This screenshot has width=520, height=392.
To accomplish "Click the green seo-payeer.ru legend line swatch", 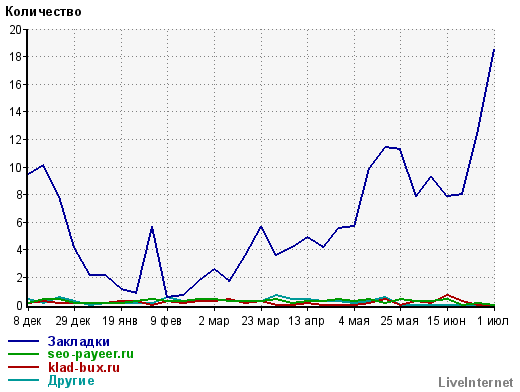I will [x=23, y=354].
